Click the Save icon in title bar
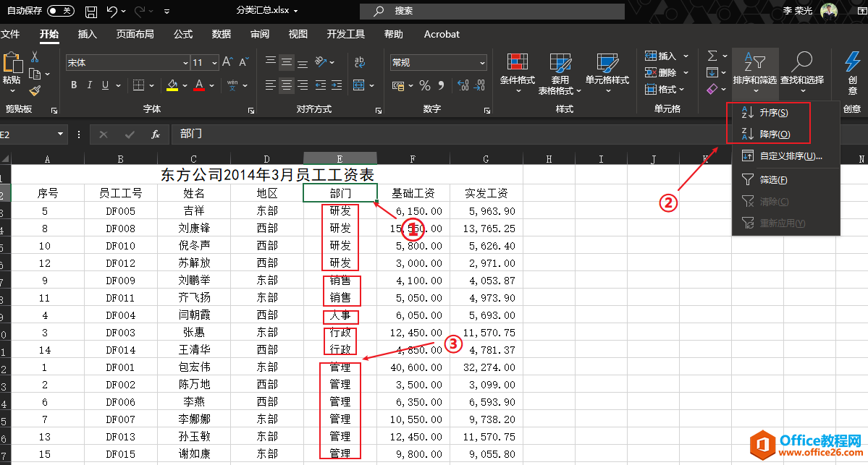This screenshot has width=868, height=465. pos(91,11)
